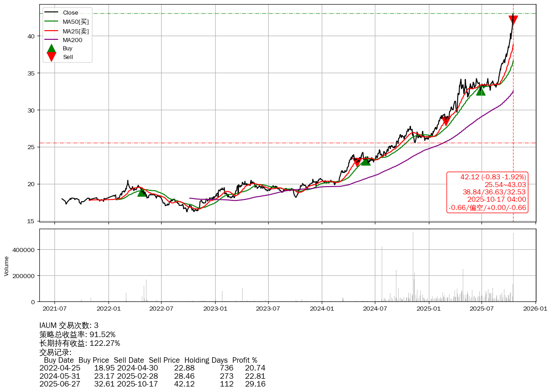Screen dimensions: 552x392
Task: Click the green Buy triangle in legend
Action: (52, 48)
